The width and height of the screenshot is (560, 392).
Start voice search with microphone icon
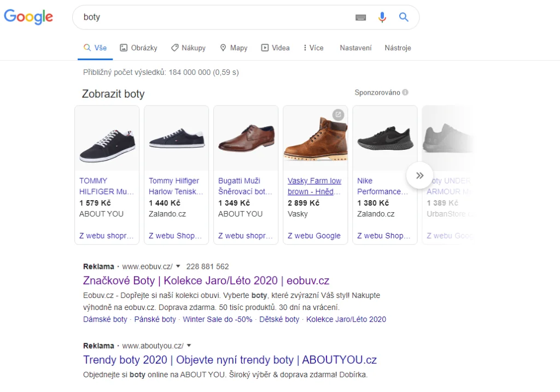[382, 17]
